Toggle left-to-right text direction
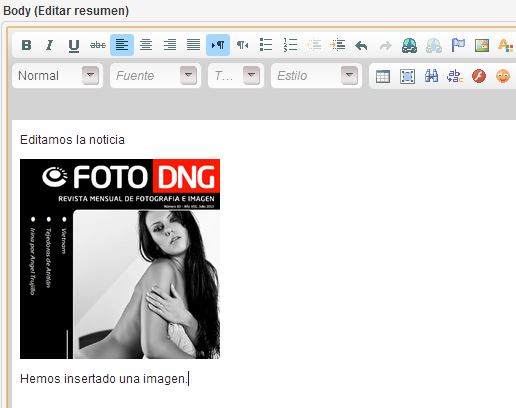The width and height of the screenshot is (516, 408). tap(218, 45)
